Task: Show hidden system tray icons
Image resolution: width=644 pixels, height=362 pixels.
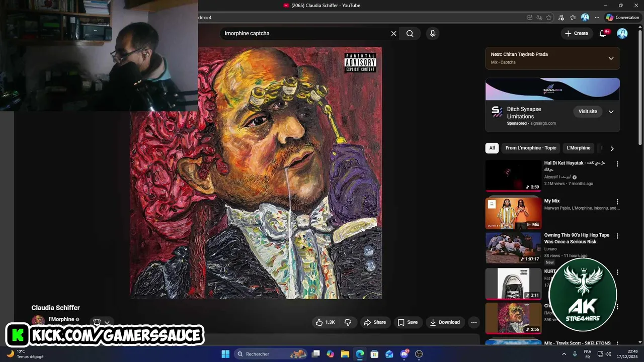Action: tap(563, 354)
